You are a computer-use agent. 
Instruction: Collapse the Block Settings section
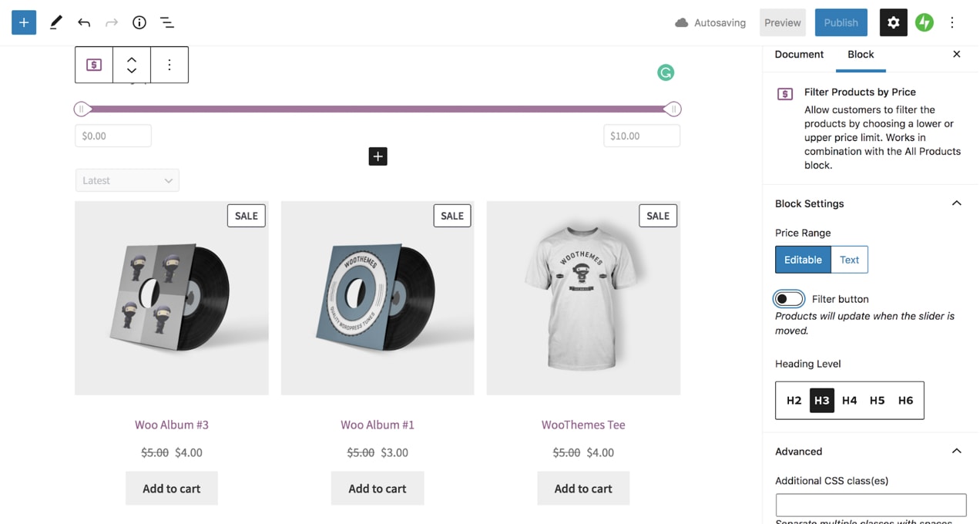click(x=956, y=203)
